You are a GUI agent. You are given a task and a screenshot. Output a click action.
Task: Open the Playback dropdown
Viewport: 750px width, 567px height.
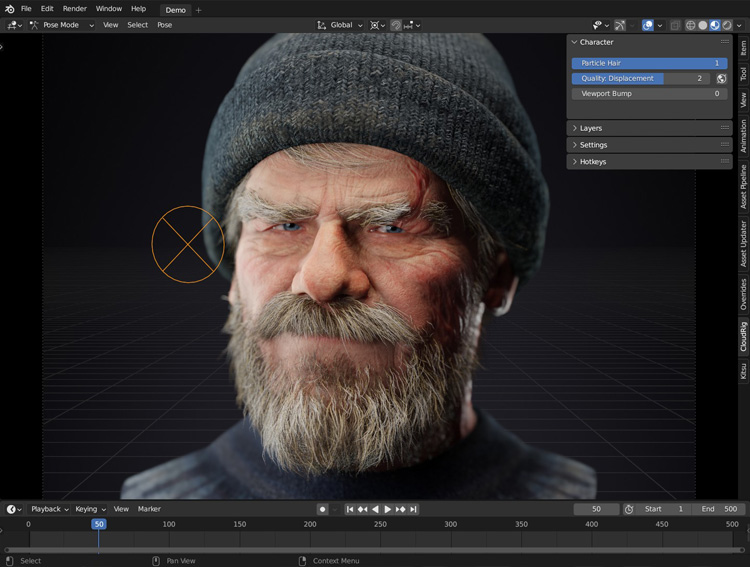tap(50, 509)
